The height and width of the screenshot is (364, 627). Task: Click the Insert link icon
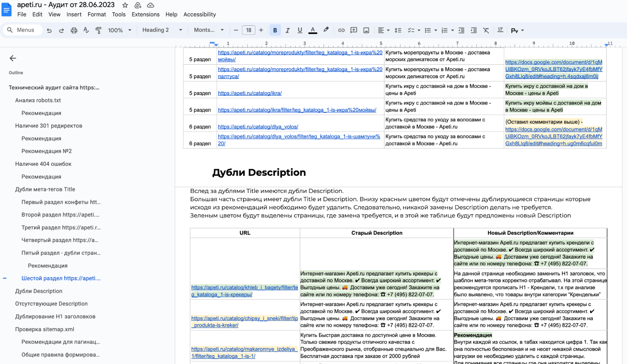click(x=341, y=30)
